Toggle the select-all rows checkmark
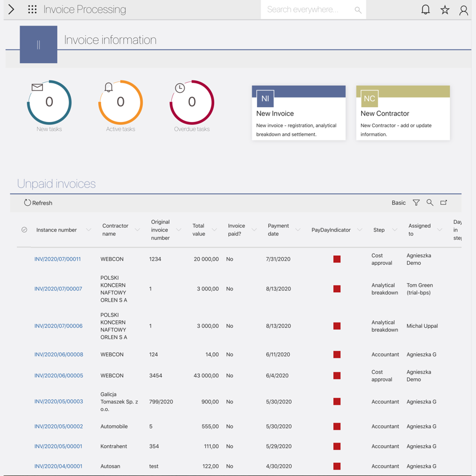Image resolution: width=476 pixels, height=476 pixels. pyautogui.click(x=24, y=230)
